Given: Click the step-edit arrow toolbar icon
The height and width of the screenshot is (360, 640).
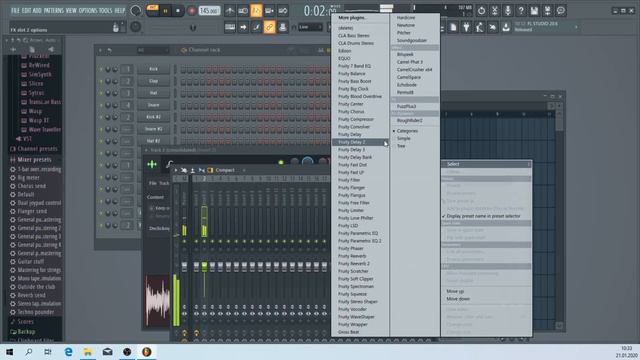Looking at the screenshot, I should coord(243,27).
